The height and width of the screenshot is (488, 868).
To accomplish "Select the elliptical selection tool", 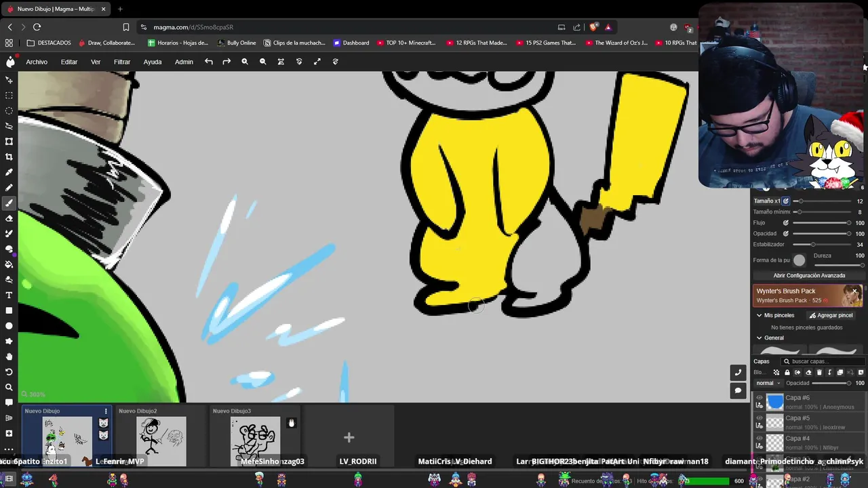I will point(9,110).
